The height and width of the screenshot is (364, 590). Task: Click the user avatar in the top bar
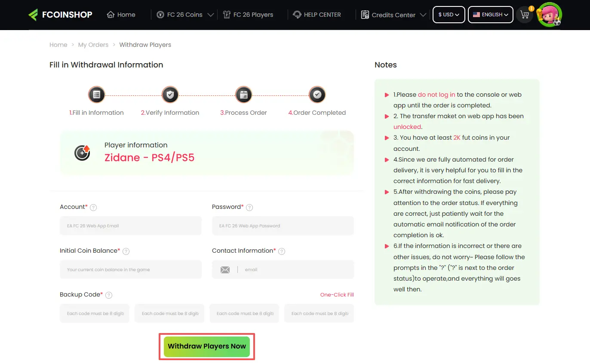[x=550, y=14]
